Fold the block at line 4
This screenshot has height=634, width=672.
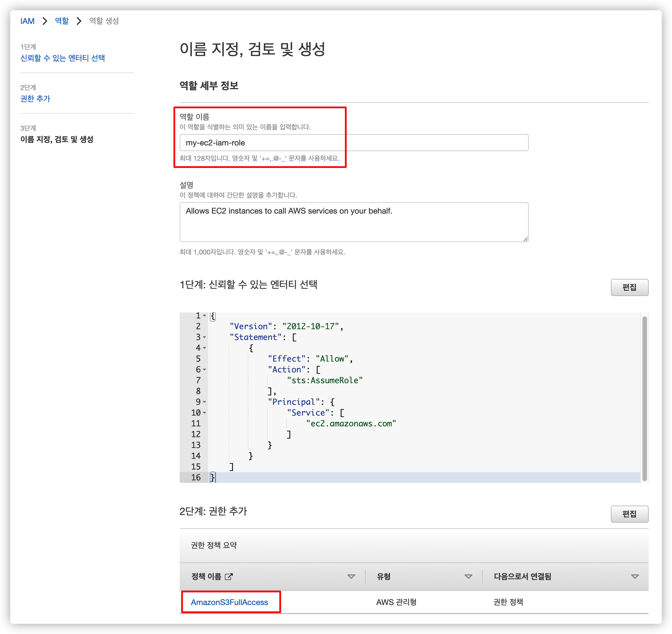tap(204, 348)
